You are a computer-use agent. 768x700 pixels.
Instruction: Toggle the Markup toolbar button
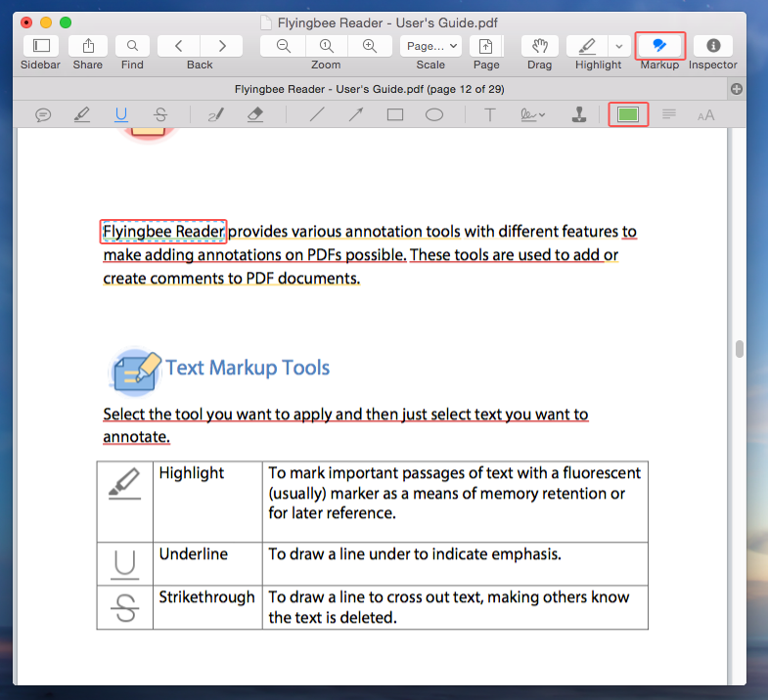(x=659, y=46)
